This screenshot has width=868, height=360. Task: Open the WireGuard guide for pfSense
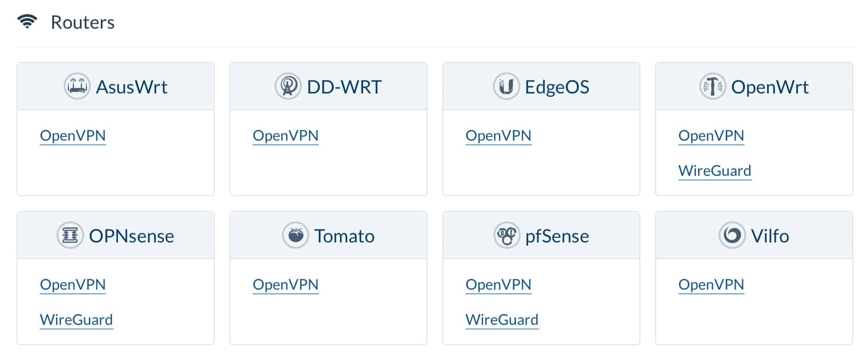tap(502, 320)
